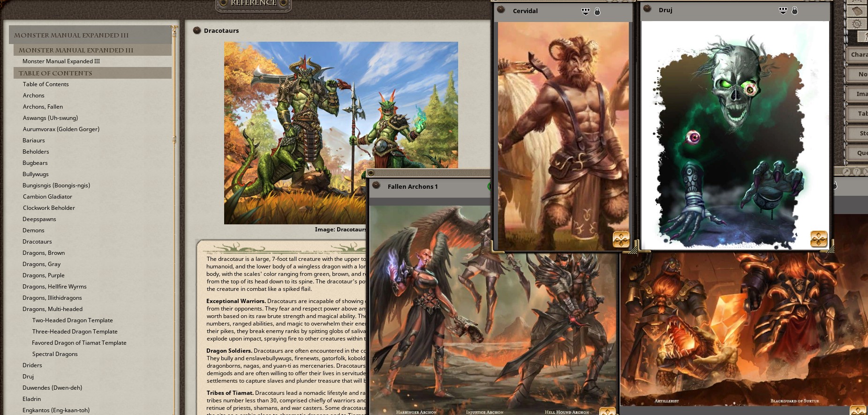
Task: Open Three-Headed Dragon Template entry
Action: (x=75, y=332)
